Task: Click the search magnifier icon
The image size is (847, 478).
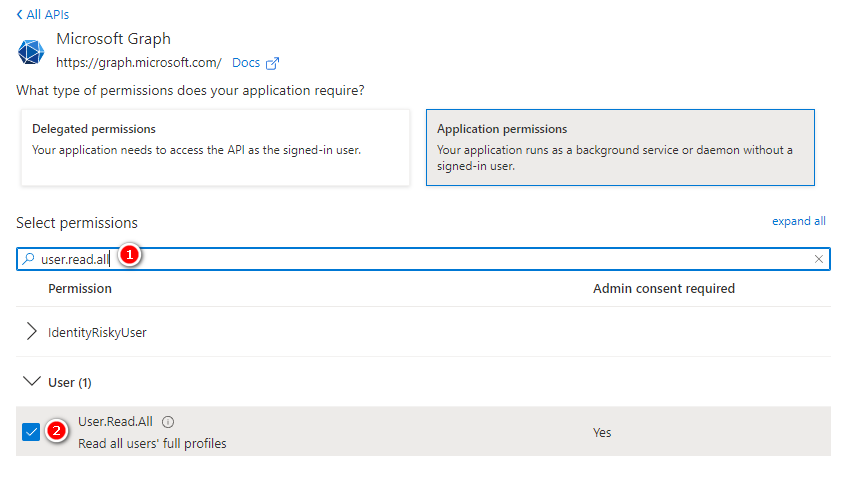Action: [x=28, y=259]
